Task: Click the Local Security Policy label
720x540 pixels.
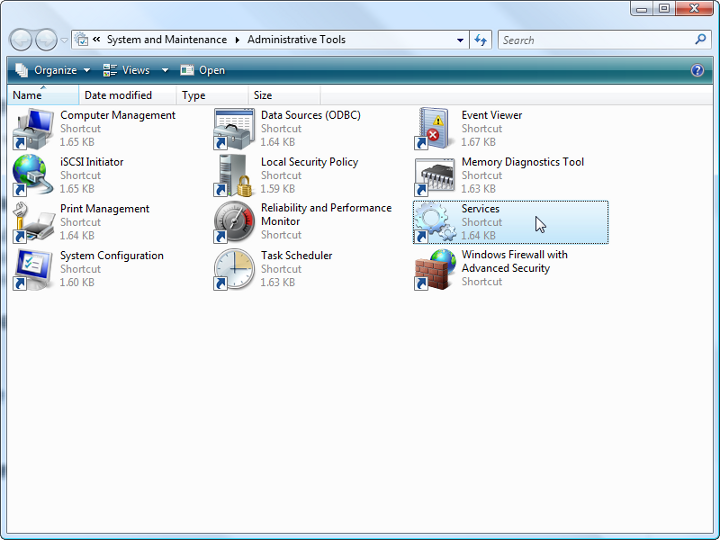Action: [309, 162]
